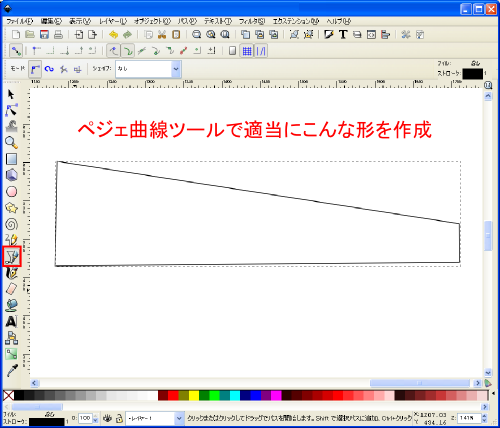The height and width of the screenshot is (428, 500).
Task: Pick the yellow palette swatch
Action: tap(194, 395)
